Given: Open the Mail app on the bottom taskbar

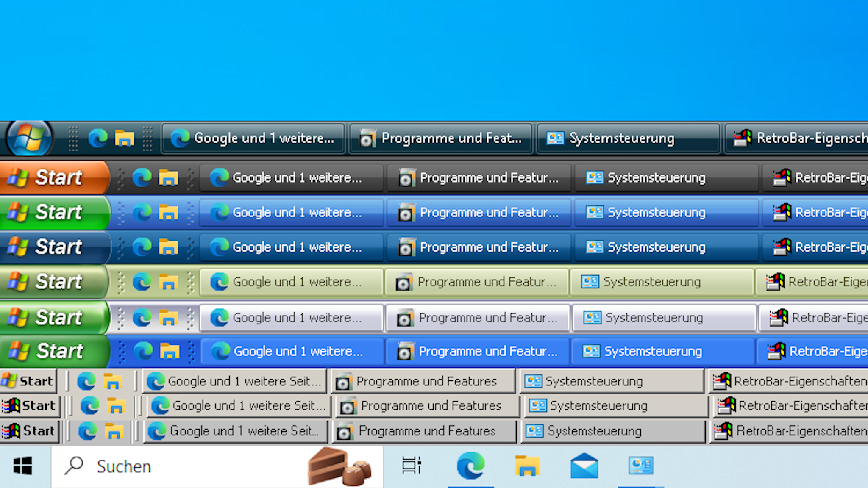Looking at the screenshot, I should point(585,466).
